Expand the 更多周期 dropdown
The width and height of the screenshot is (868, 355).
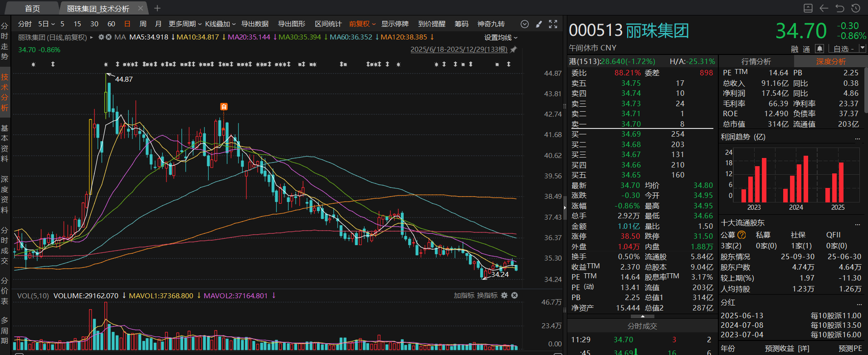(185, 24)
